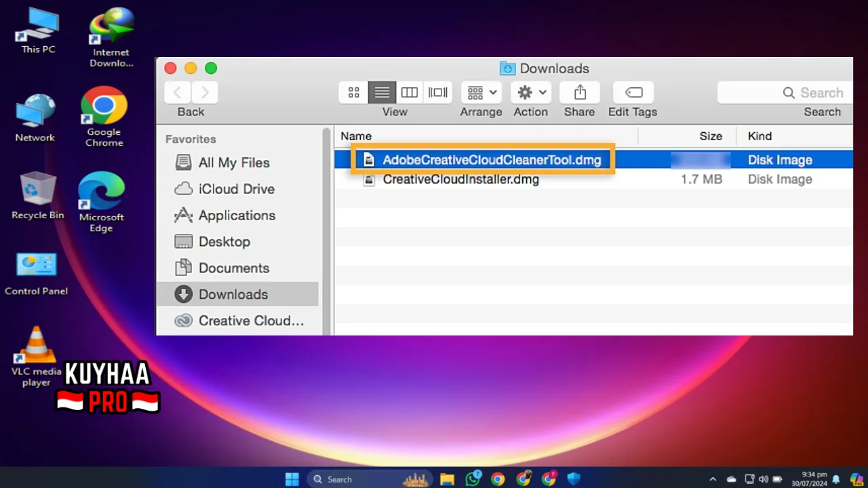
Task: Open the Recycle Bin
Action: pyautogui.click(x=38, y=195)
